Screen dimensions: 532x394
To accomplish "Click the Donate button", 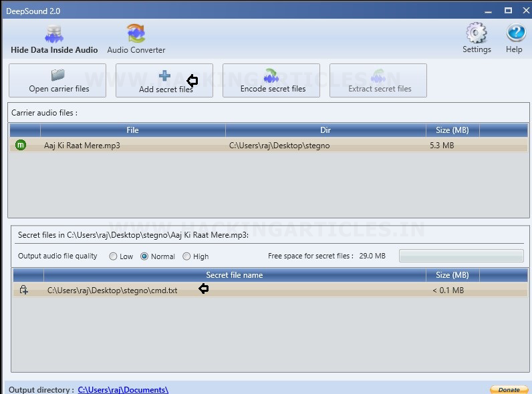I will tap(509, 390).
